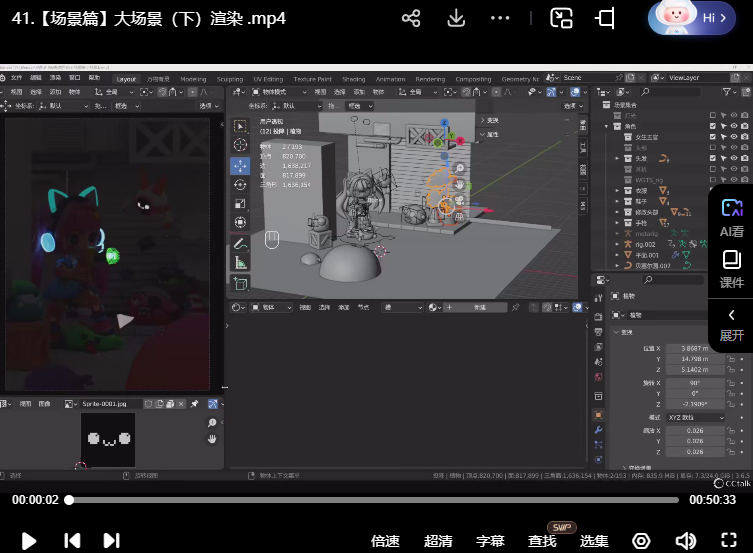753x553 pixels.
Task: Play the video
Action: 29,540
